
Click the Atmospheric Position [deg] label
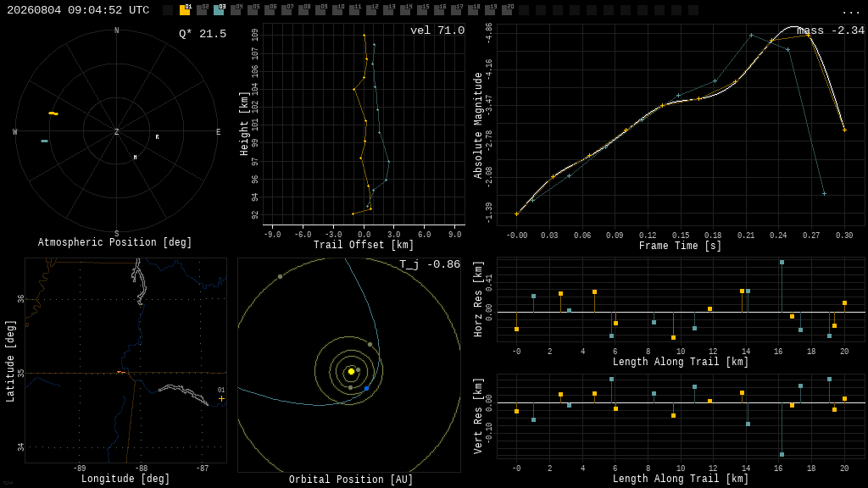(114, 242)
